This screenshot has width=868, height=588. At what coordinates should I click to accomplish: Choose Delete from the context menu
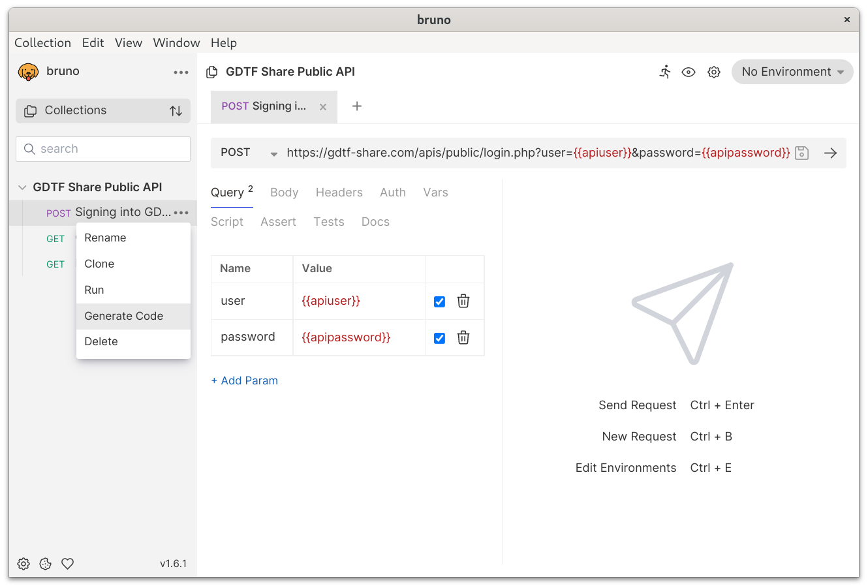(x=133, y=342)
